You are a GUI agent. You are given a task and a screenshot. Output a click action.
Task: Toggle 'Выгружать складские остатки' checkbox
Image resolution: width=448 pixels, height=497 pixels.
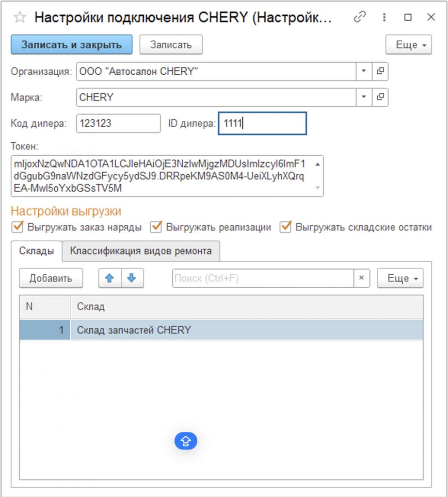point(286,227)
